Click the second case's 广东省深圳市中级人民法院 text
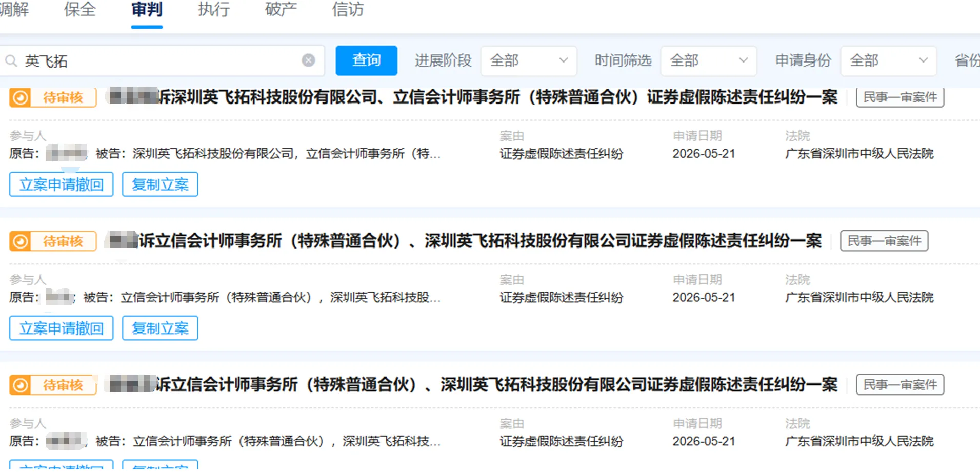Viewport: 980px width, 476px height. 859,297
